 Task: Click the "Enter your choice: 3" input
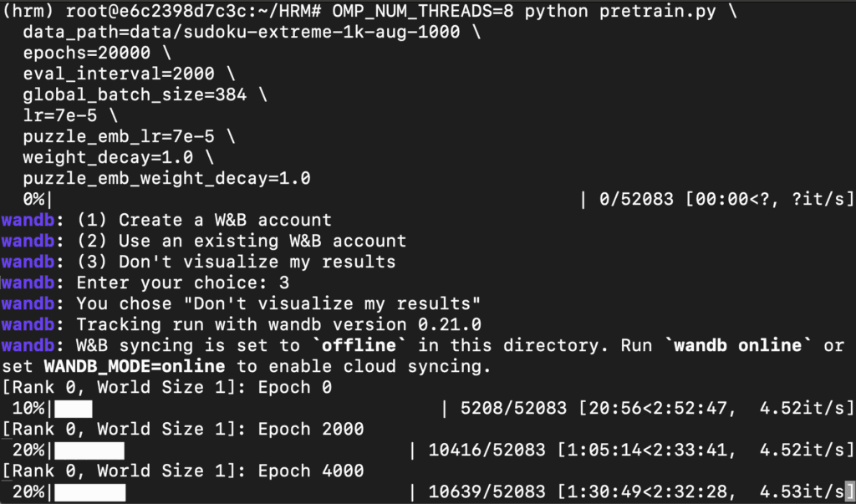coord(183,283)
